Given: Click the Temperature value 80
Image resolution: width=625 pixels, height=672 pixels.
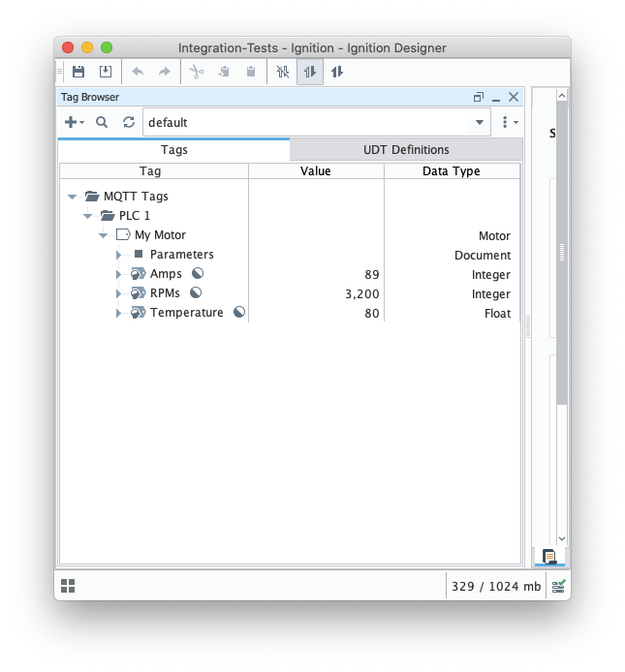Looking at the screenshot, I should (x=372, y=314).
